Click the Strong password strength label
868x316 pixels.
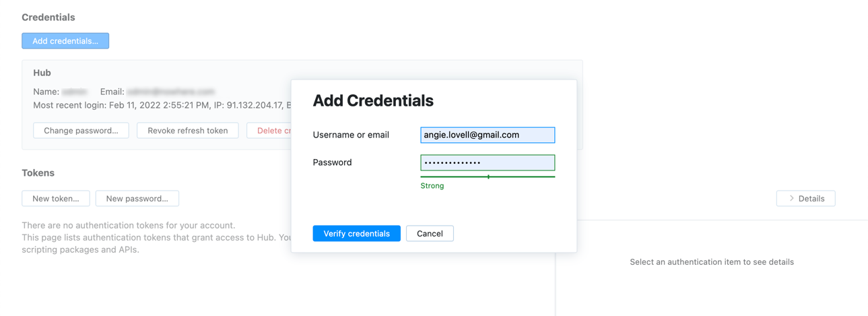coord(432,186)
